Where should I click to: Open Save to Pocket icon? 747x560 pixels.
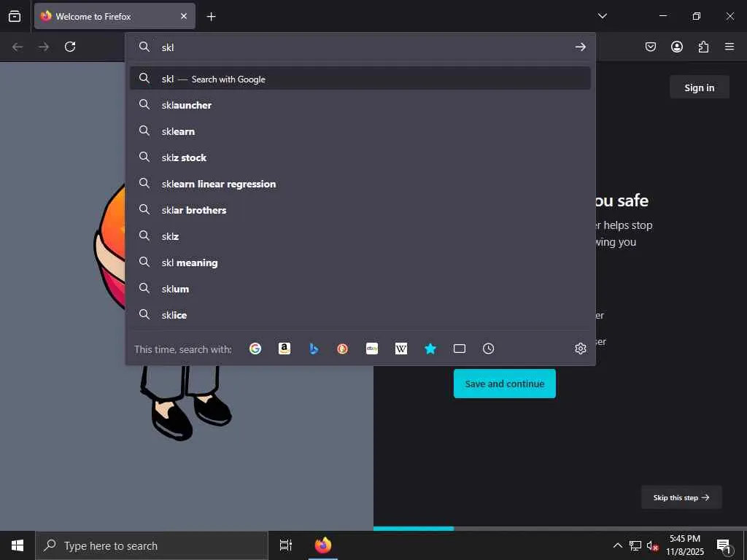[x=650, y=47]
